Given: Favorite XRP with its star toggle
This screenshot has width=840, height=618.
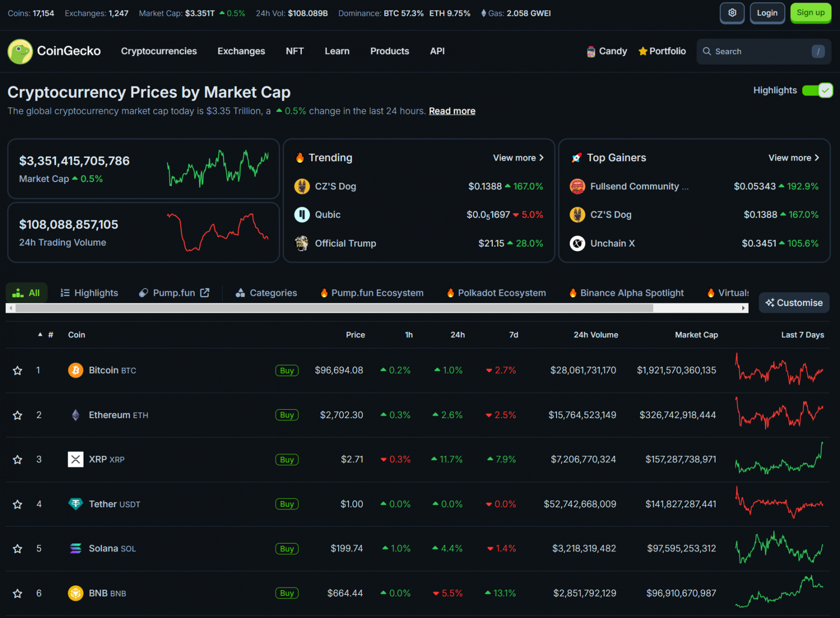Looking at the screenshot, I should (17, 460).
